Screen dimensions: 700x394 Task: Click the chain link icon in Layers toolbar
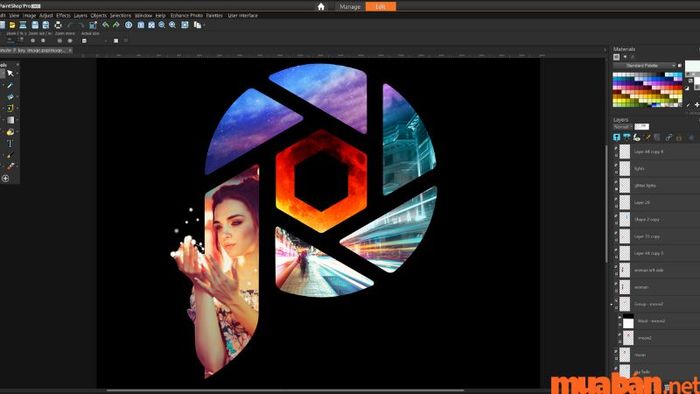[x=668, y=138]
